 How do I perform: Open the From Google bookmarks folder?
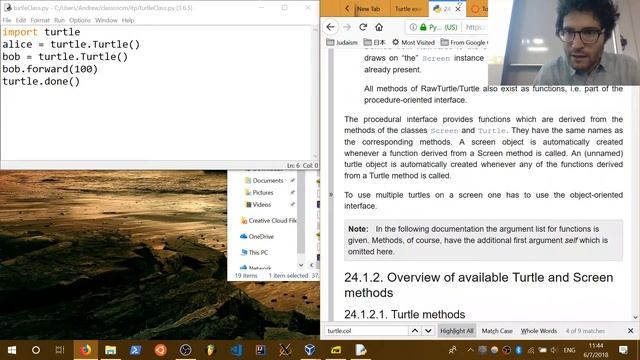pyautogui.click(x=464, y=42)
